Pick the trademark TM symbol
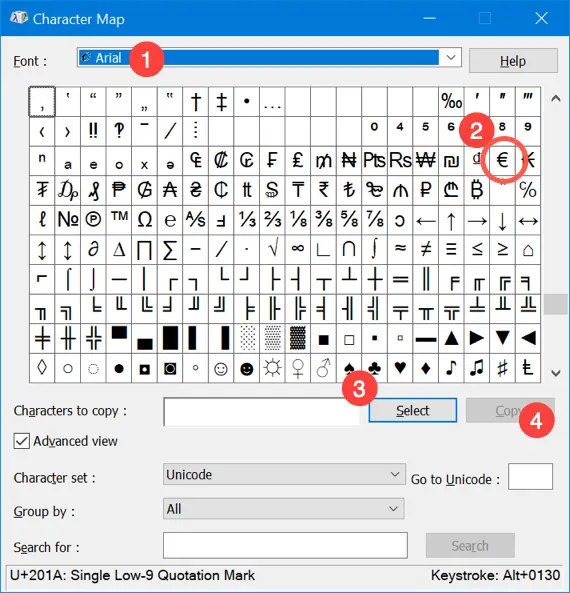The height and width of the screenshot is (593, 570). pos(119,219)
